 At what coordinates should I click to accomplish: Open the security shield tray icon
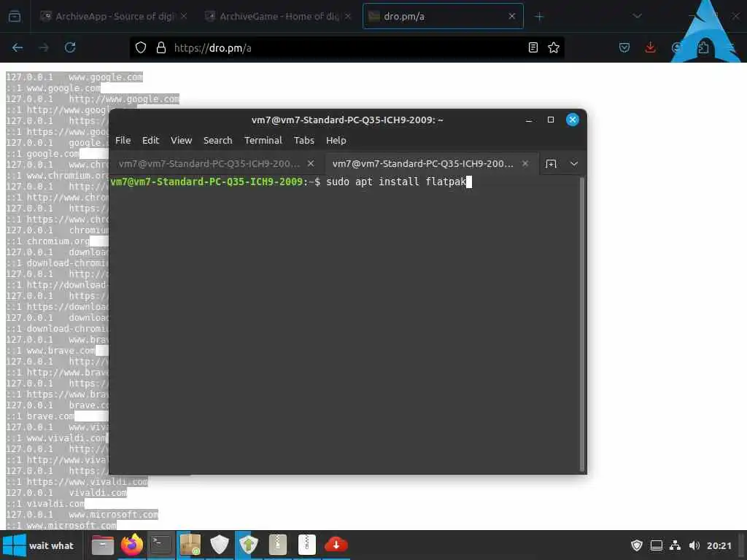pos(636,545)
